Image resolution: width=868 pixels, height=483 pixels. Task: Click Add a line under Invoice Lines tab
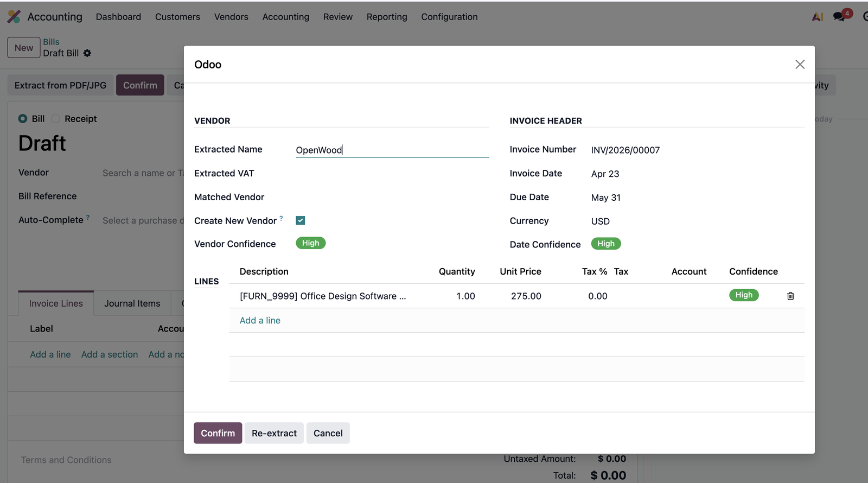(x=50, y=354)
